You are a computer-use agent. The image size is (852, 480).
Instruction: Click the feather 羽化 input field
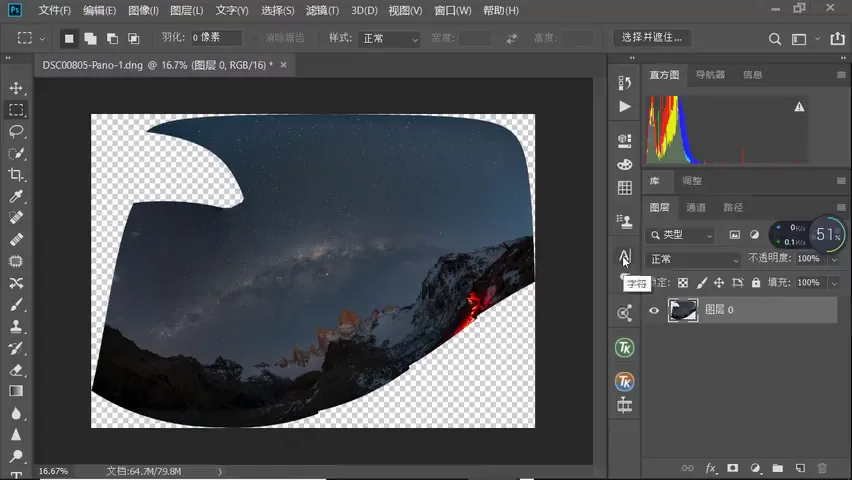(x=216, y=38)
